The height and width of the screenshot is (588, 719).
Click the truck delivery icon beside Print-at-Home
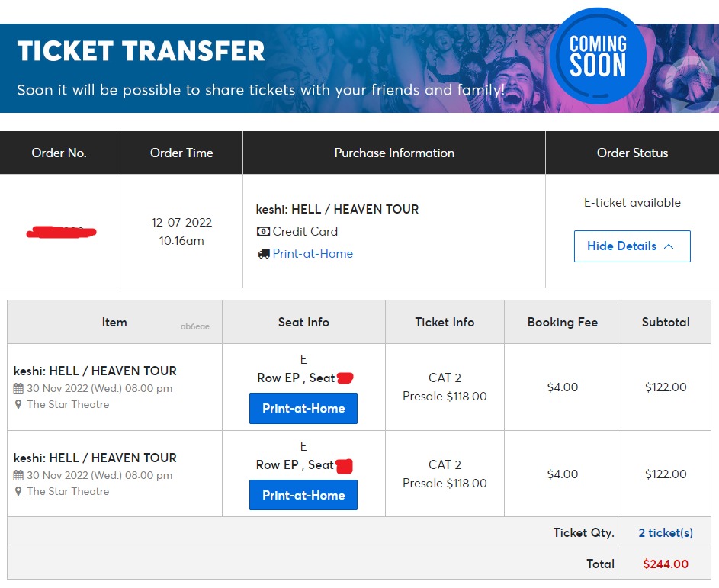[x=263, y=253]
